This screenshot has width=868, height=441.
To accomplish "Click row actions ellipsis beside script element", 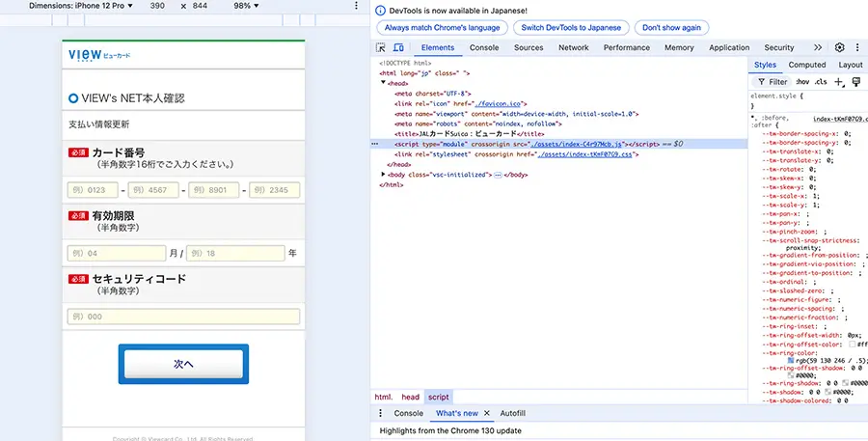I will [375, 144].
